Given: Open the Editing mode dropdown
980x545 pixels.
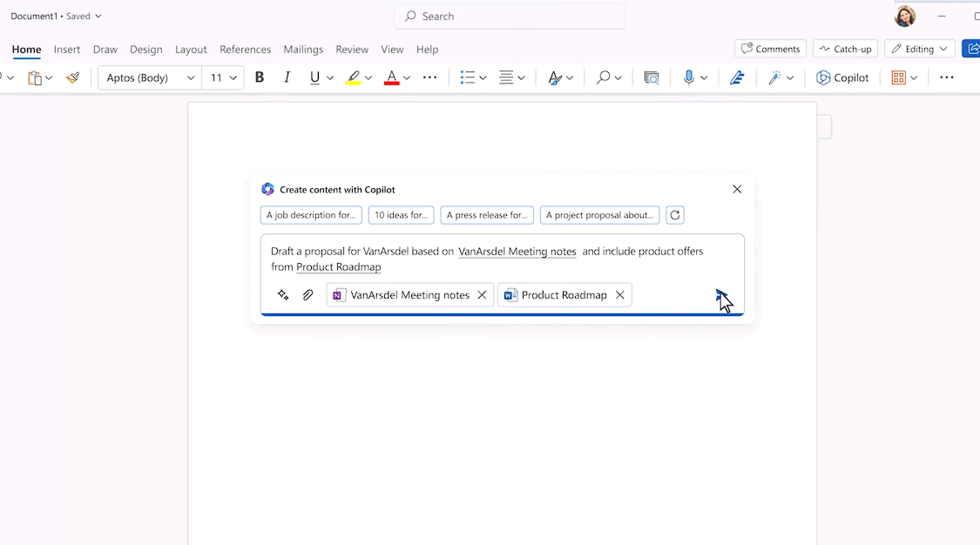Looking at the screenshot, I should [919, 49].
